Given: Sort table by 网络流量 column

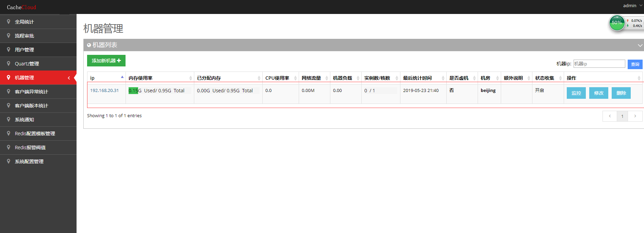Looking at the screenshot, I should tap(315, 78).
